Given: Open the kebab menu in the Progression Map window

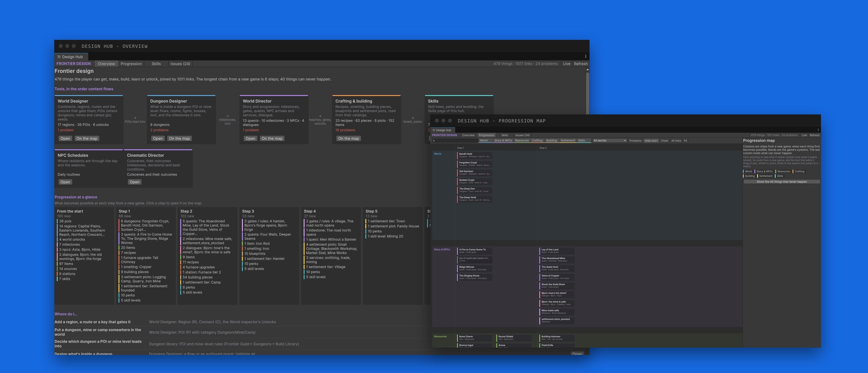Looking at the screenshot, I should pos(818,130).
